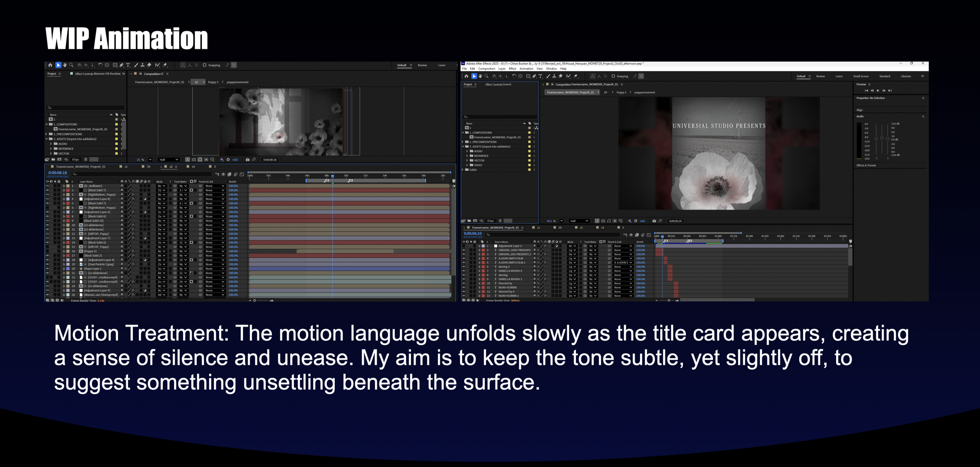Open Parent dropdown for 'starring 2' layer

[x=622, y=267]
